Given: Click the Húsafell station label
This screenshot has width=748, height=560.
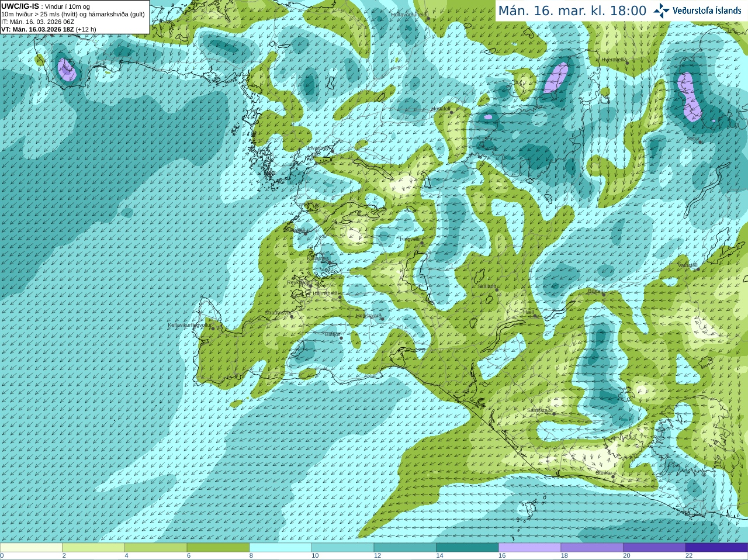Looking at the screenshot, I should pos(441,109).
